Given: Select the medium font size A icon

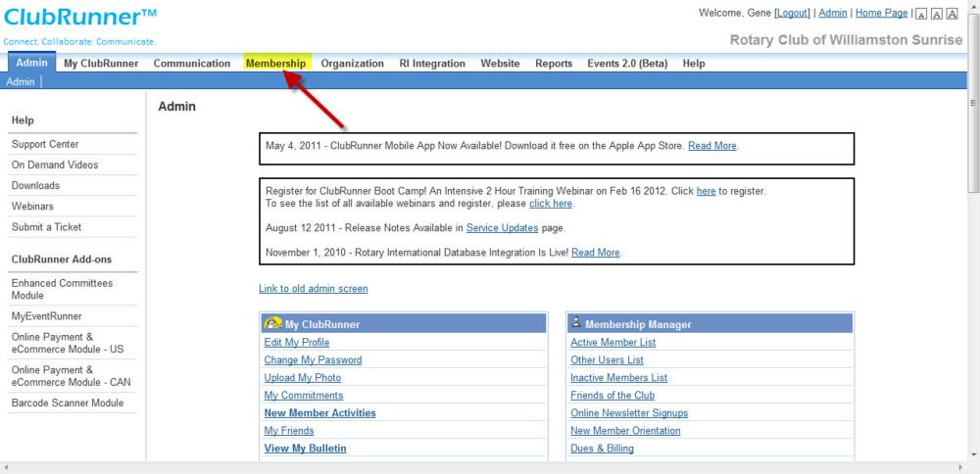Looking at the screenshot, I should (x=937, y=14).
